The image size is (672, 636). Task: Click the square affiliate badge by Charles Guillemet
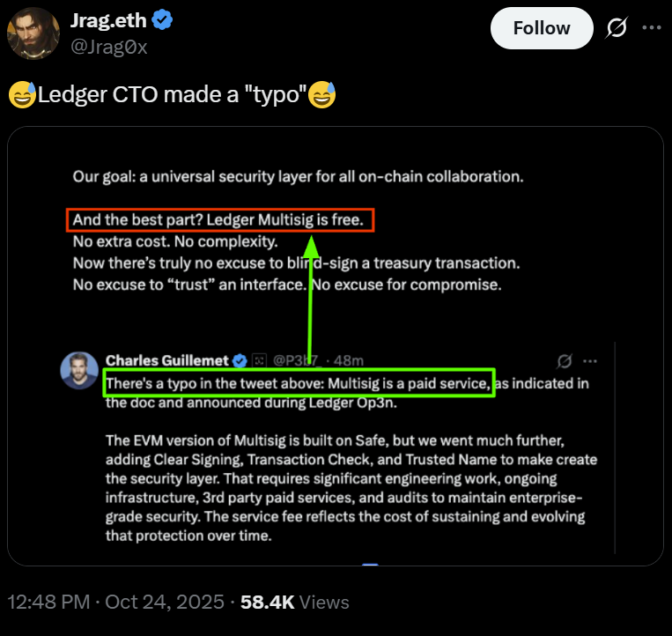coord(258,360)
